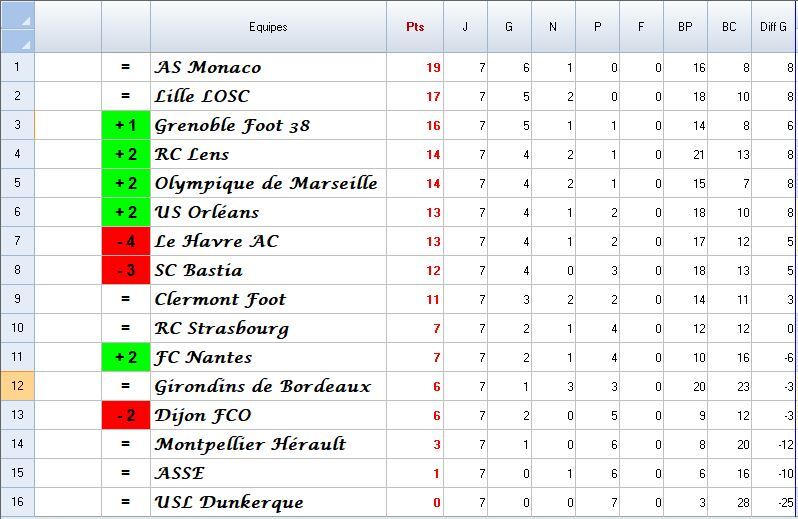
Task: Select the N column header
Action: [x=553, y=27]
